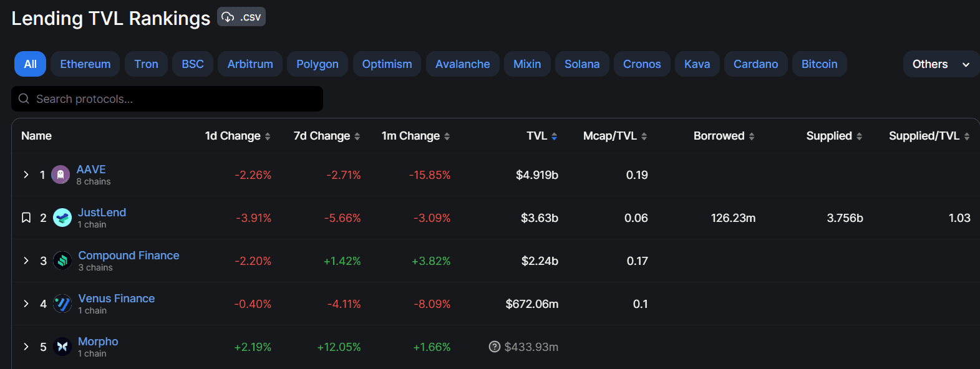
Task: Bookmark the JustLend protocol
Action: (26, 218)
